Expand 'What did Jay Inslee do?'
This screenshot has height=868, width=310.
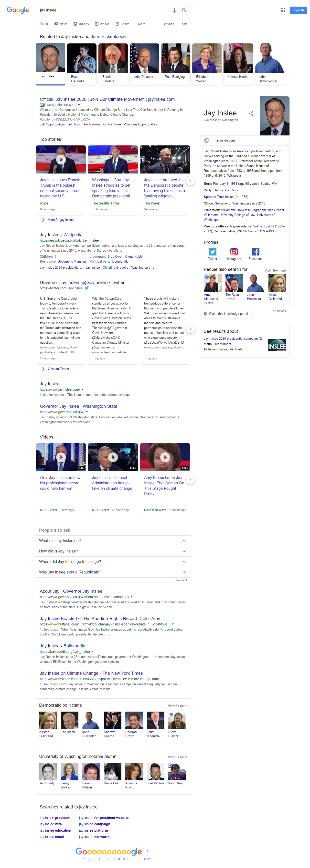[113, 541]
